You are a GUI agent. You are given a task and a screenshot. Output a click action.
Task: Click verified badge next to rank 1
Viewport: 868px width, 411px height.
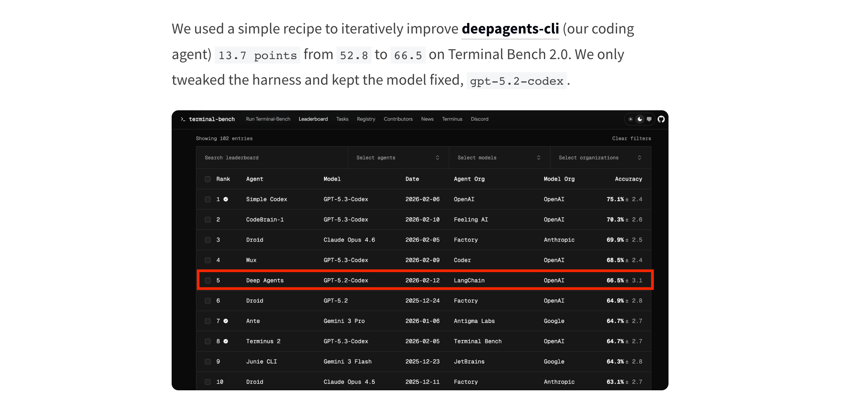pyautogui.click(x=225, y=199)
